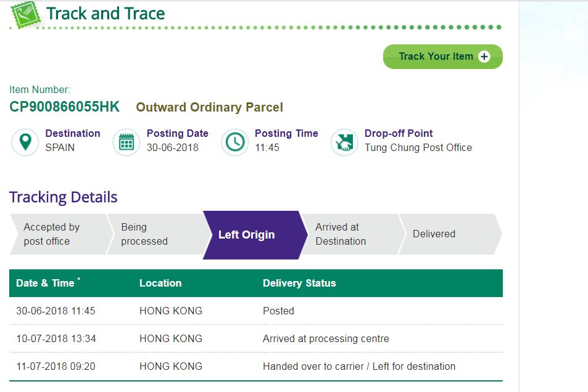Click the Tung Chung Post Office text

click(x=418, y=147)
